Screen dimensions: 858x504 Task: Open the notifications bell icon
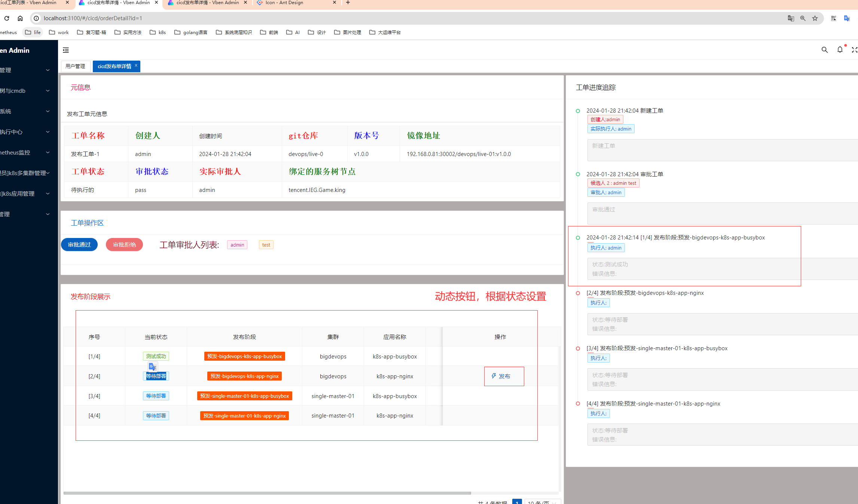click(840, 50)
